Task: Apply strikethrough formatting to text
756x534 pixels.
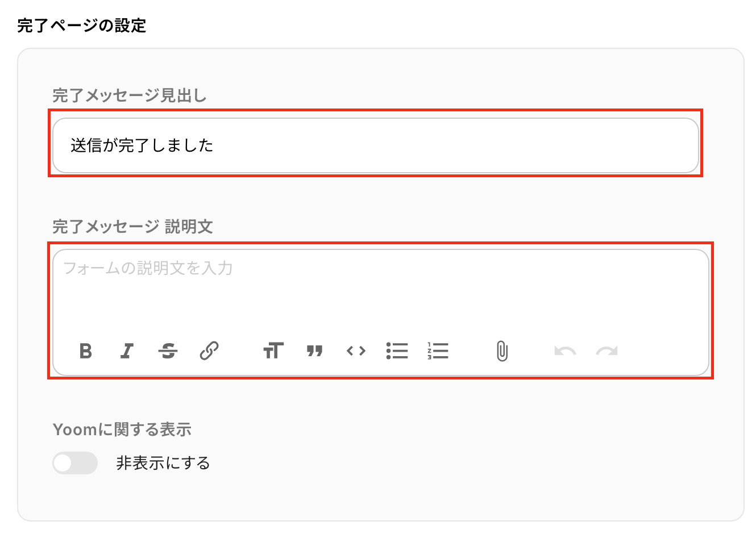Action: [168, 351]
